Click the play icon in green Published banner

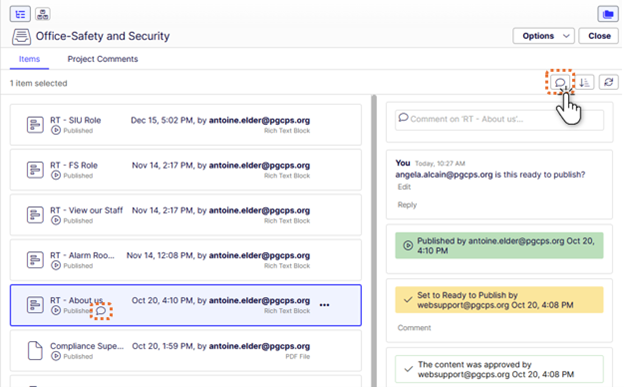[x=408, y=245]
